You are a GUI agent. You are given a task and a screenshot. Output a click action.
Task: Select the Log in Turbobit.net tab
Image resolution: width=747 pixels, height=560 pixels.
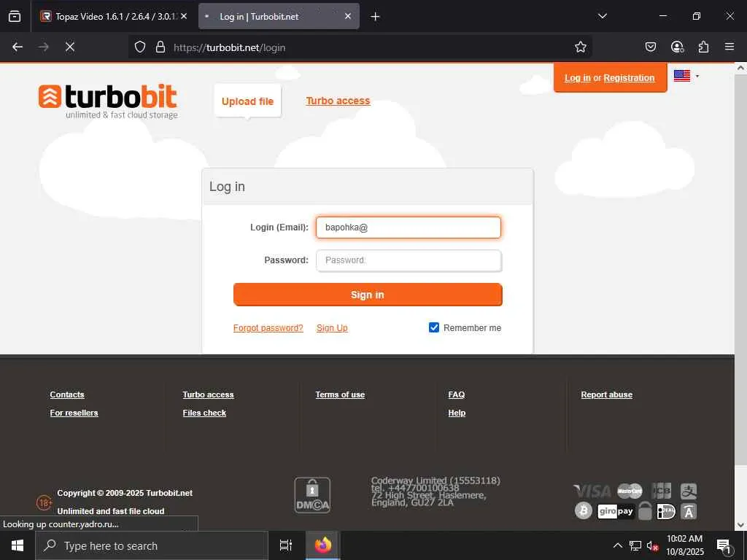coord(279,16)
